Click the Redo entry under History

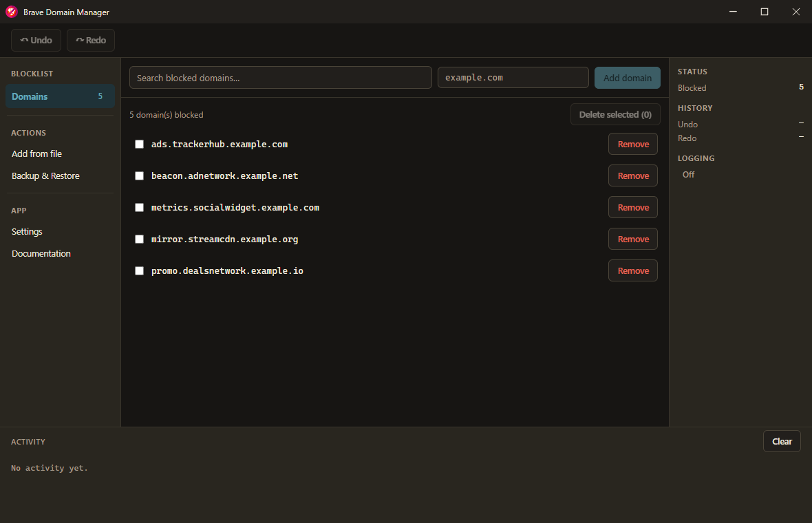[x=740, y=138]
